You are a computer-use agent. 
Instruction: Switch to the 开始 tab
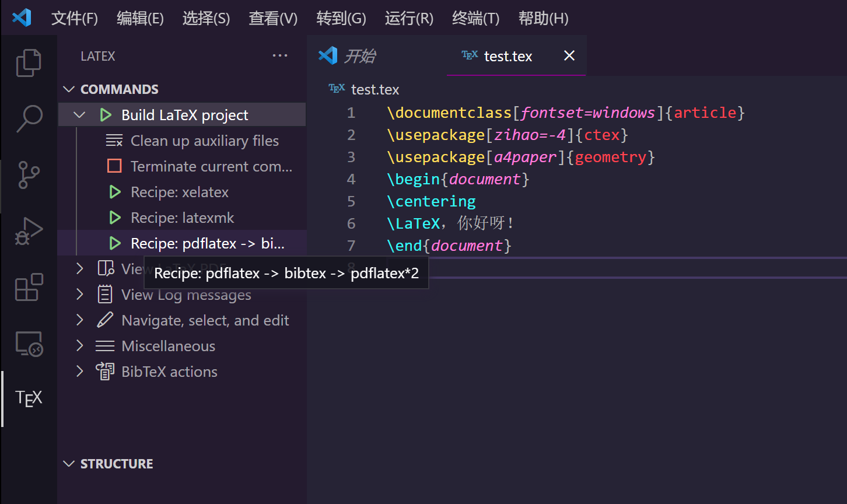tap(359, 56)
